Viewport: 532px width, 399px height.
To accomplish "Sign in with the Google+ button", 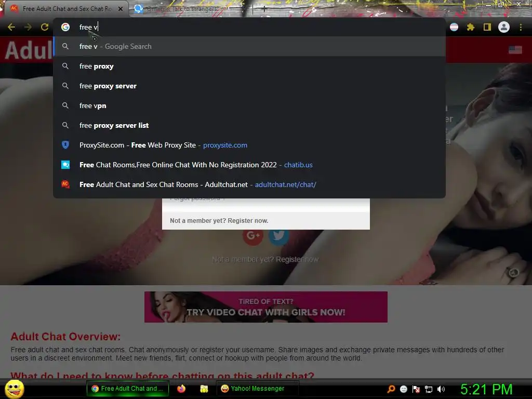I will coord(253,235).
